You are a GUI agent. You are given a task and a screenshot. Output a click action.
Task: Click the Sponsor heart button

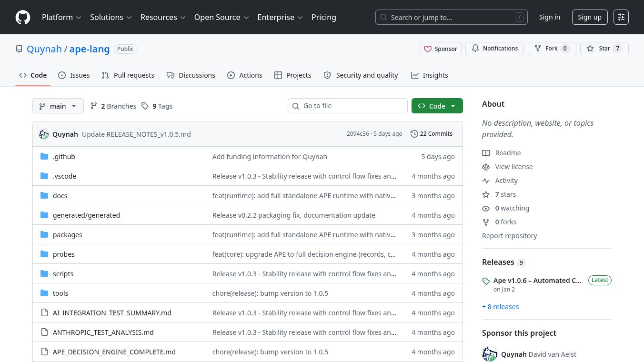[x=441, y=49]
